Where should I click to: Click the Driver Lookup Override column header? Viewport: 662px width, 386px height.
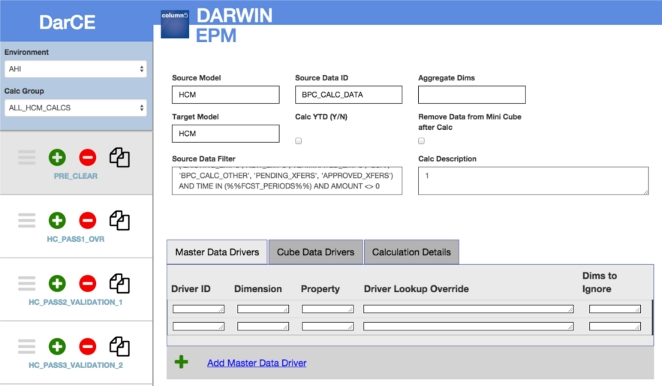point(416,289)
